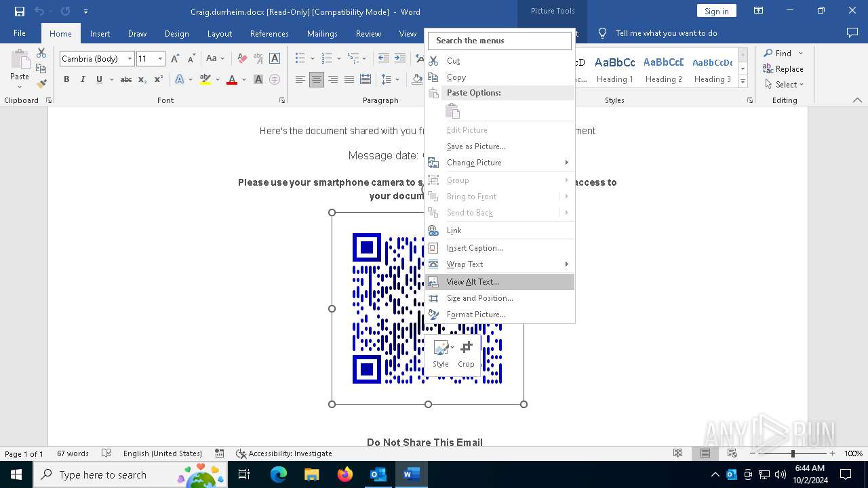Open Firefox from the taskbar
The width and height of the screenshot is (868, 488).
345,474
